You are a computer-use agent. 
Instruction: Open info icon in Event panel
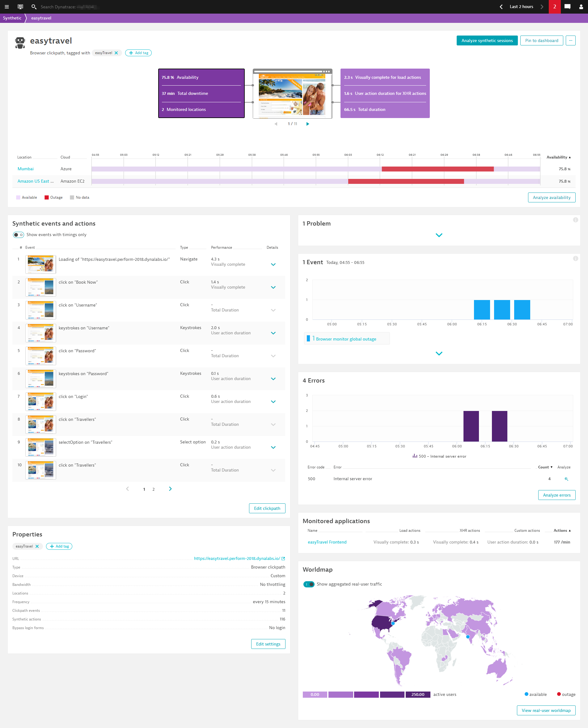pos(575,258)
